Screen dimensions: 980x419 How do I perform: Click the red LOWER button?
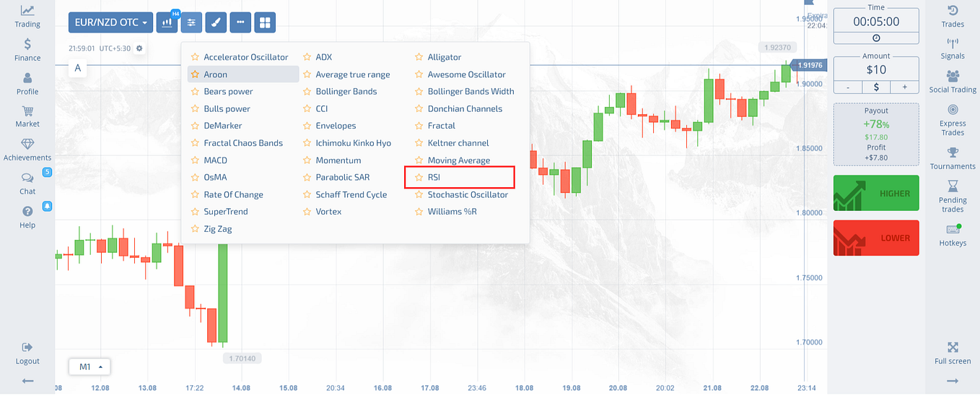point(875,237)
